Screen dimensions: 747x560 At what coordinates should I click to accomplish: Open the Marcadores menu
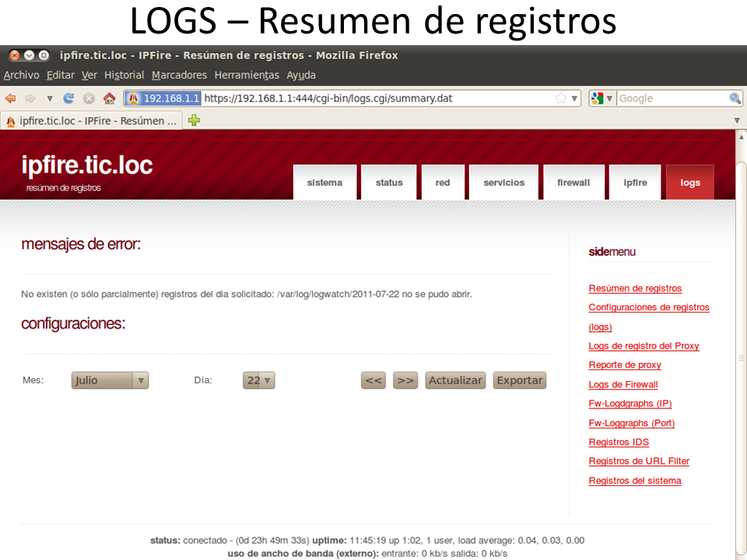point(179,75)
